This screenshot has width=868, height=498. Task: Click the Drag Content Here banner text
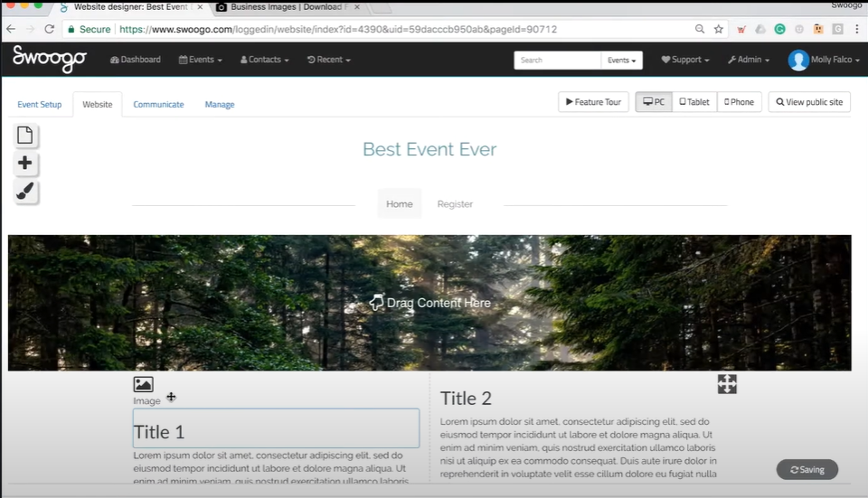[x=430, y=303]
